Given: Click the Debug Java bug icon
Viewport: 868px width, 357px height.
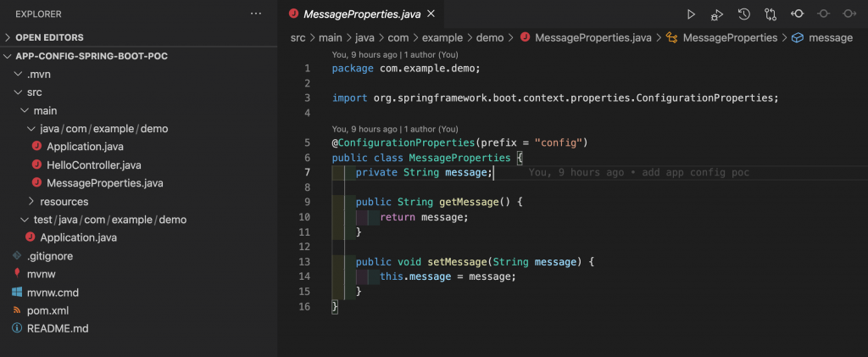Looking at the screenshot, I should 717,14.
